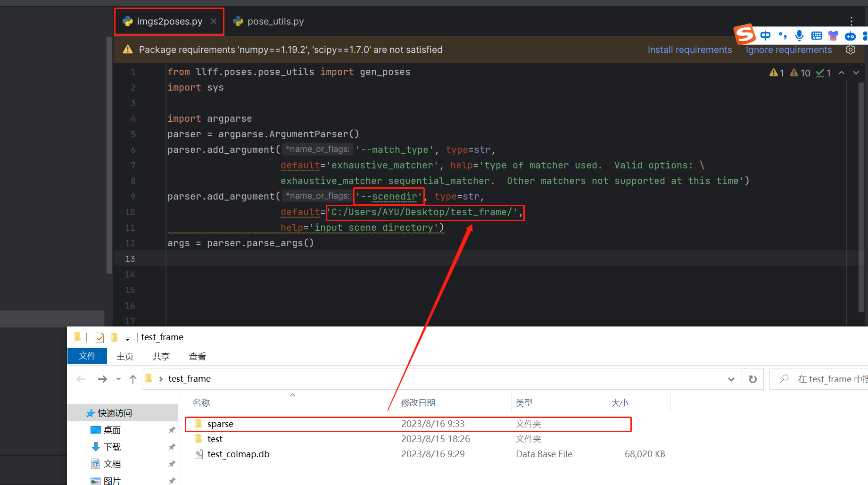Open 快速访问 in navigation pane
The height and width of the screenshot is (485, 868).
115,413
